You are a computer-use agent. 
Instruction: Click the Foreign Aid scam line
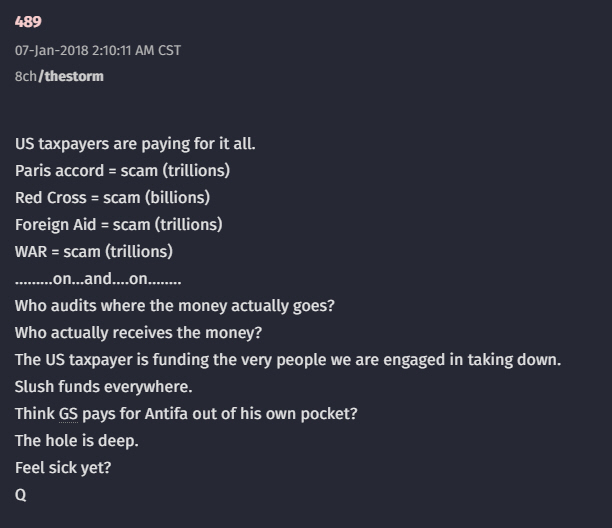[x=118, y=224]
